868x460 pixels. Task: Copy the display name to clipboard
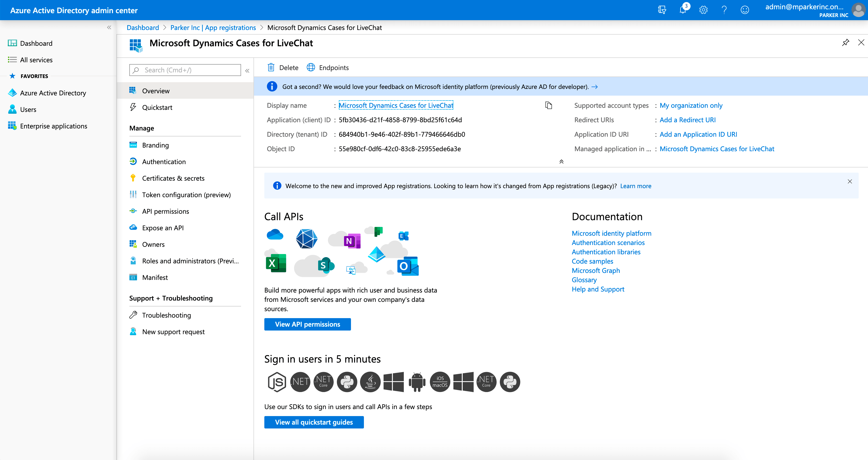click(549, 105)
